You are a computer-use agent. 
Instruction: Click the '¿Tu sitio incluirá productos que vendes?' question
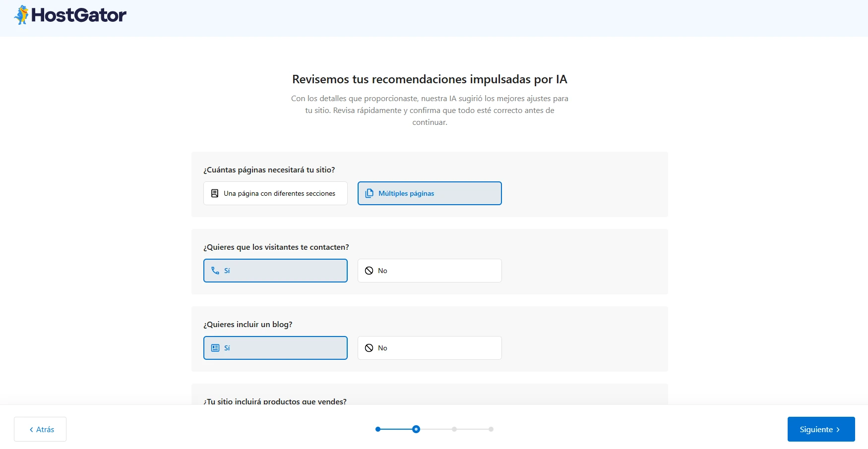pyautogui.click(x=275, y=401)
